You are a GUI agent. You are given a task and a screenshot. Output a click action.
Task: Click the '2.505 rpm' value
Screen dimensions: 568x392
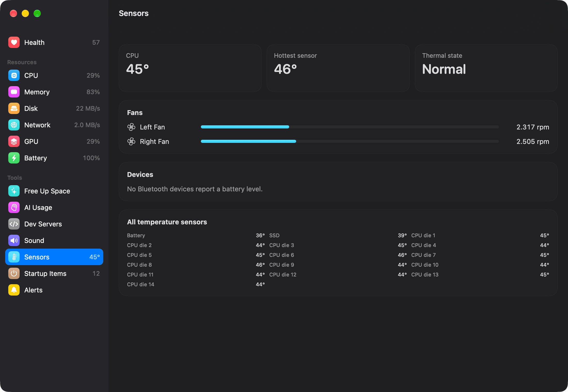pos(533,142)
